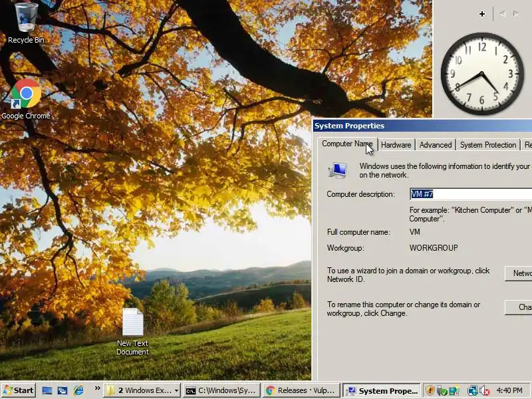Launch Internet Explorer from quick launch
Screen dimensions: 532x399
click(x=78, y=391)
